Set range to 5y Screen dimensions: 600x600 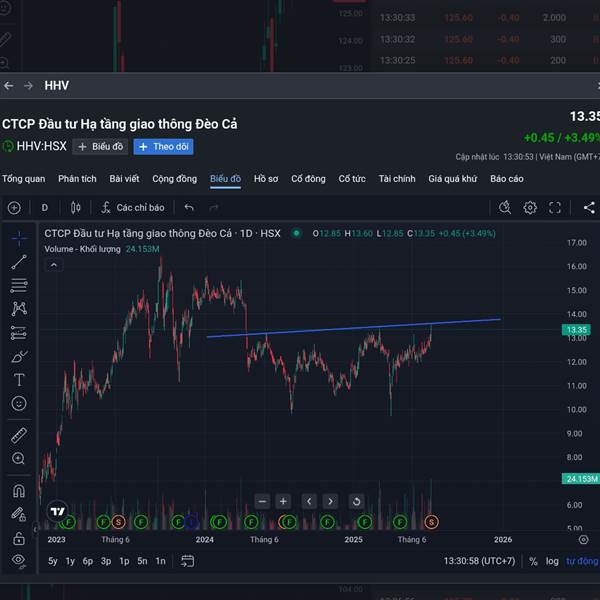(53, 561)
